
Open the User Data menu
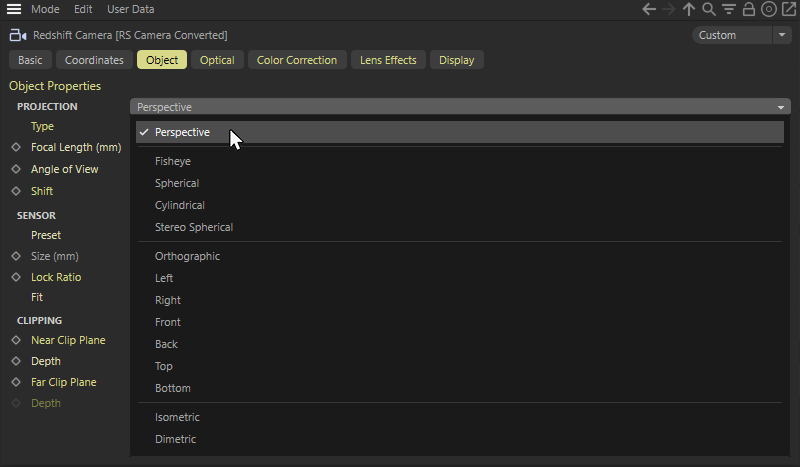131,9
